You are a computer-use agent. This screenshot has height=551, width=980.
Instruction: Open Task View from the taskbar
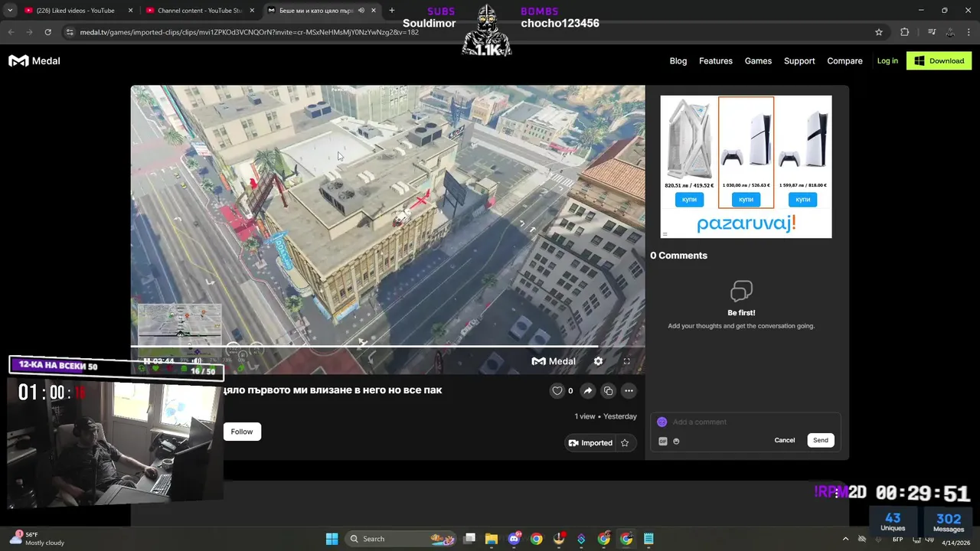coord(469,539)
